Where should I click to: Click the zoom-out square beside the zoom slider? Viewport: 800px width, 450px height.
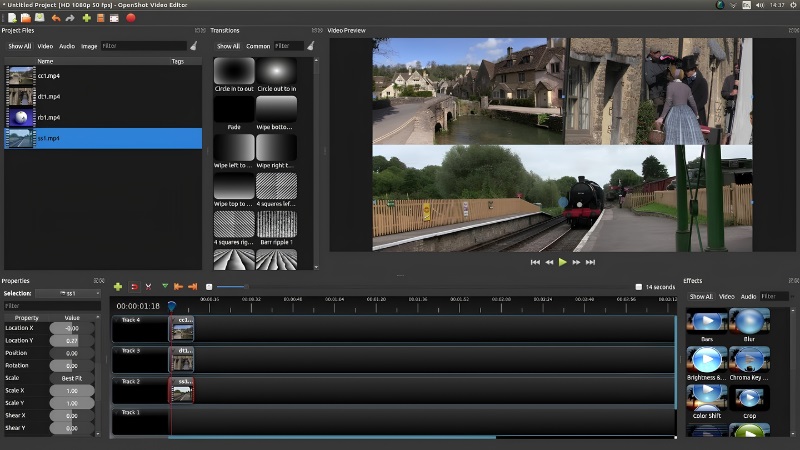209,287
